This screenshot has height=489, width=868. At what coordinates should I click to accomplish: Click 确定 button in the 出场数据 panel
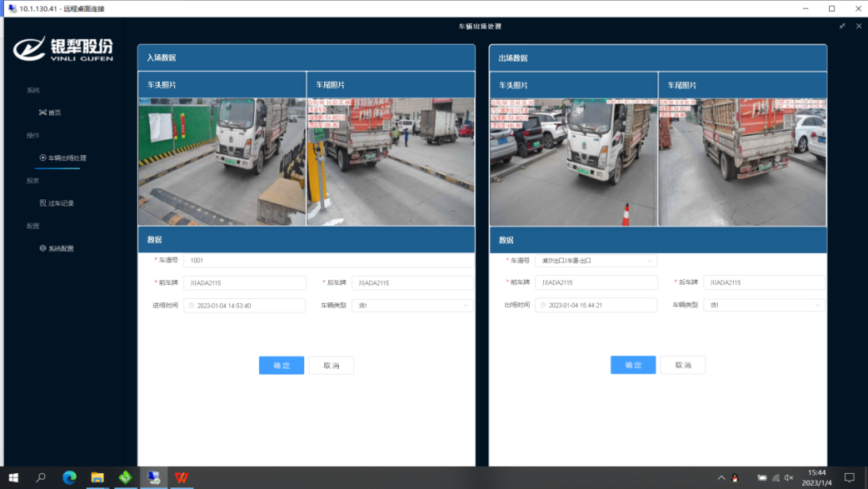pyautogui.click(x=633, y=365)
